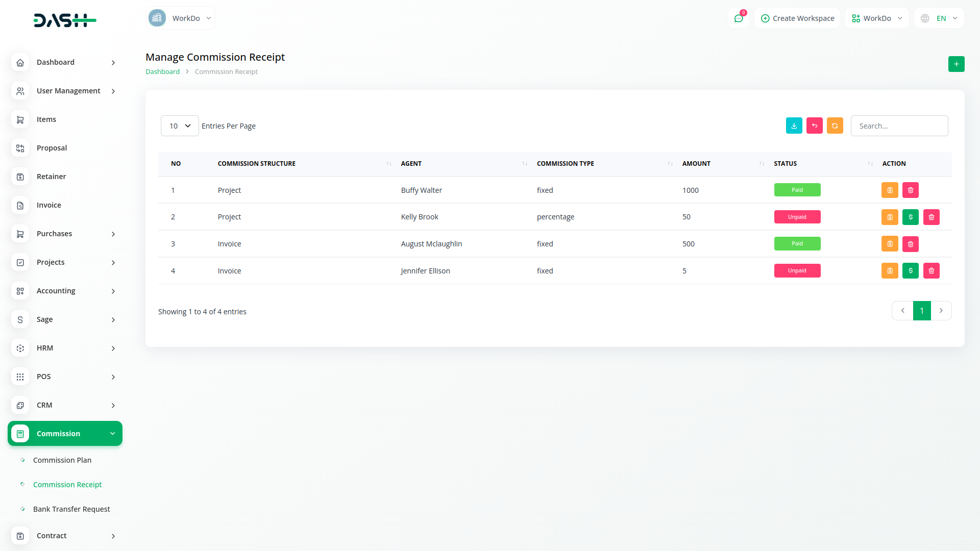Viewport: 980px width, 551px height.
Task: Click the orange refresh icon near search
Action: (x=835, y=126)
